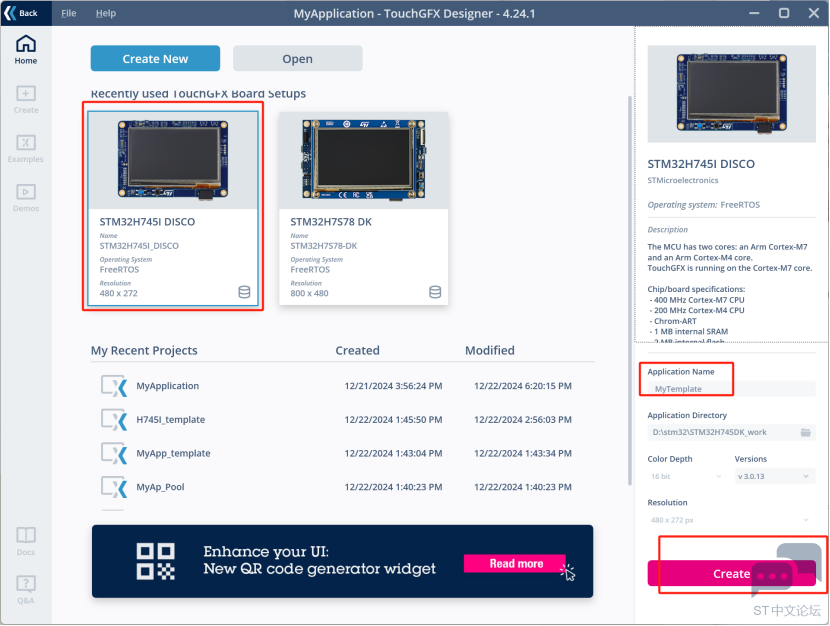
Task: Click the MyApp_template project file icon
Action: (114, 453)
